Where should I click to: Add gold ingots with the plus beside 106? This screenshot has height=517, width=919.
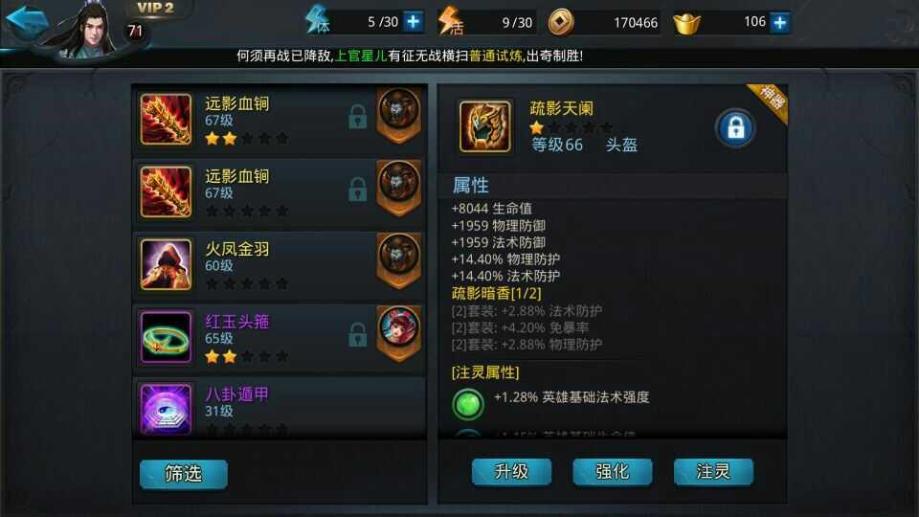[x=780, y=23]
